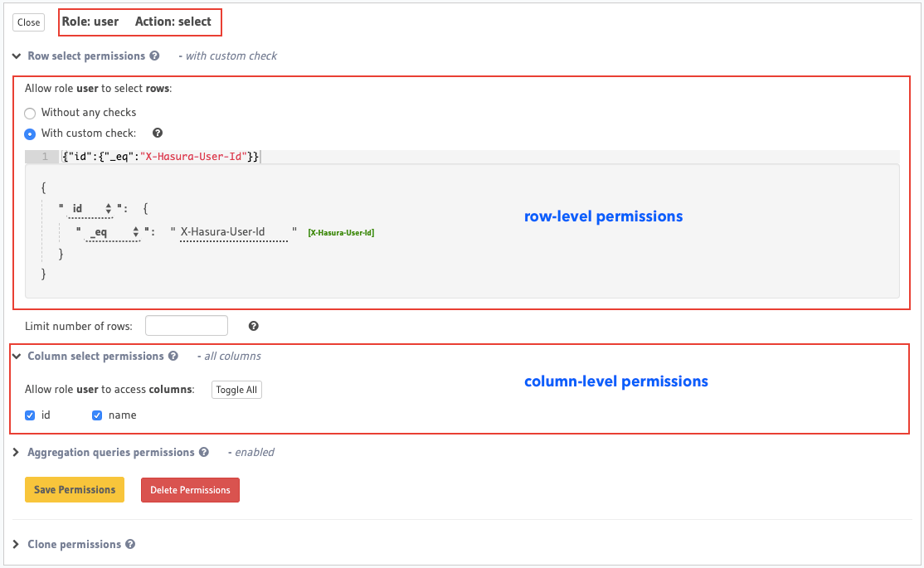Image resolution: width=924 pixels, height=568 pixels.
Task: Select the With custom check option
Action: click(31, 134)
